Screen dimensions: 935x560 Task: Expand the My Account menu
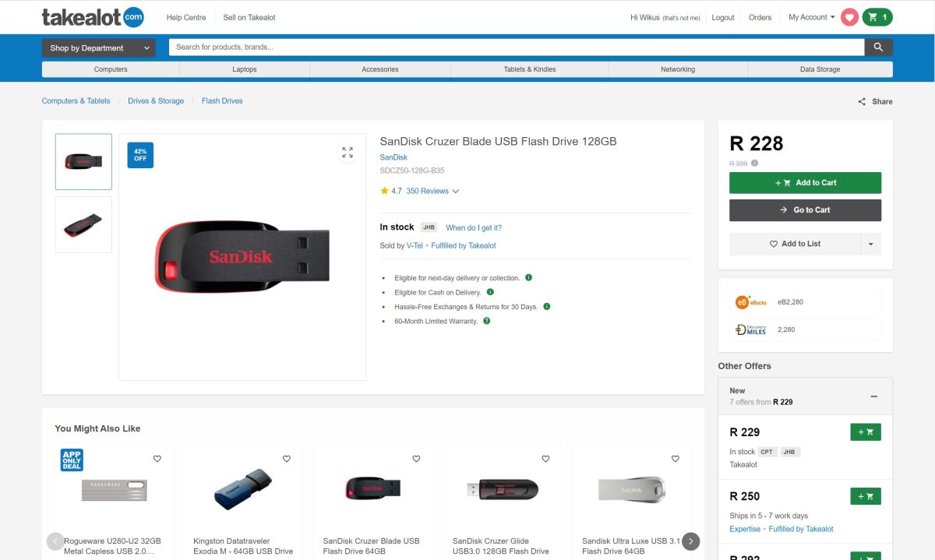(811, 17)
